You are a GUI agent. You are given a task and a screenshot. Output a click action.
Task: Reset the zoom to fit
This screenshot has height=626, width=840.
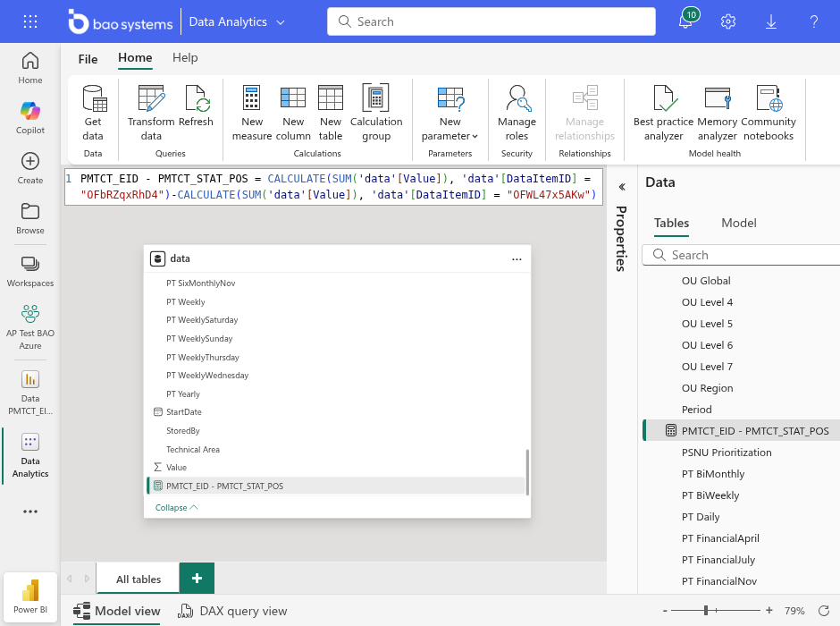(824, 611)
